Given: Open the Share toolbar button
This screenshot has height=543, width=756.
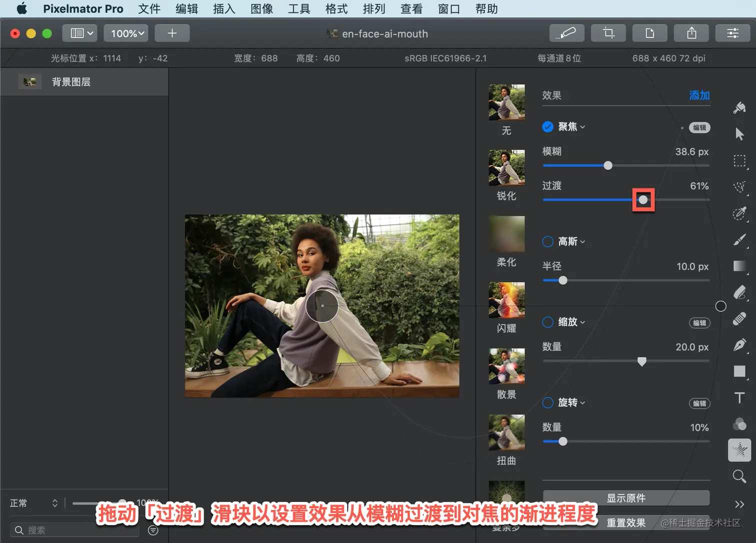Looking at the screenshot, I should (x=691, y=33).
